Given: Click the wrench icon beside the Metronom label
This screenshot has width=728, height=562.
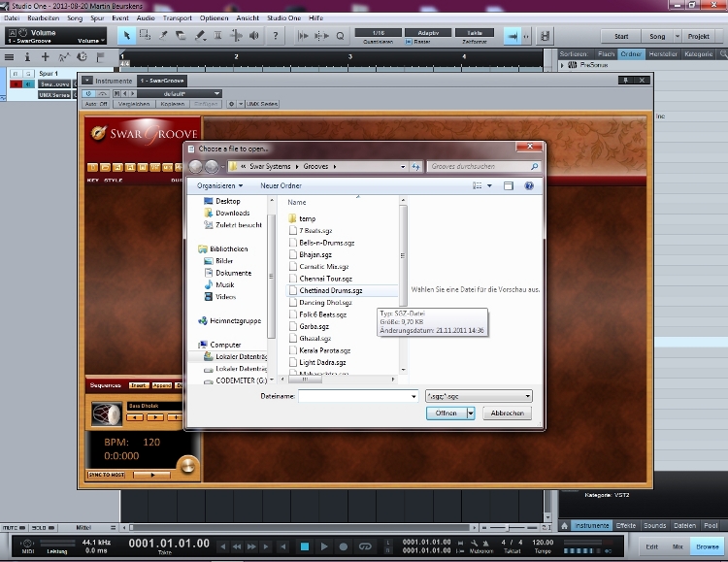Looking at the screenshot, I should pos(474,543).
